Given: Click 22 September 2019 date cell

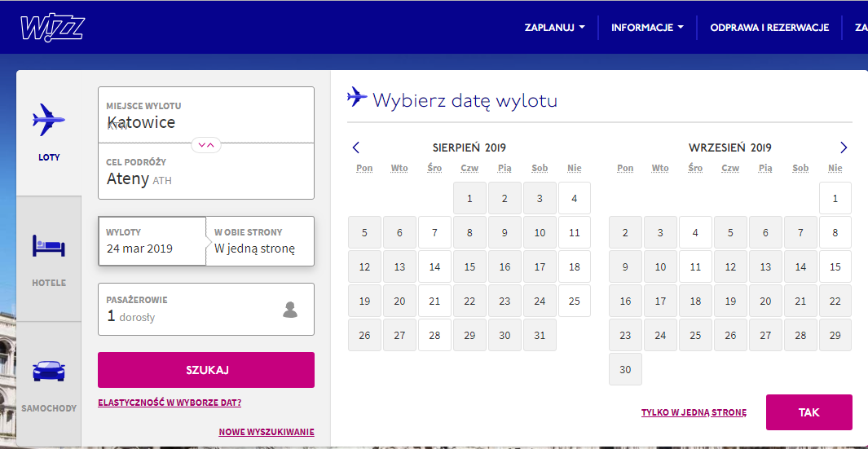Looking at the screenshot, I should [835, 302].
